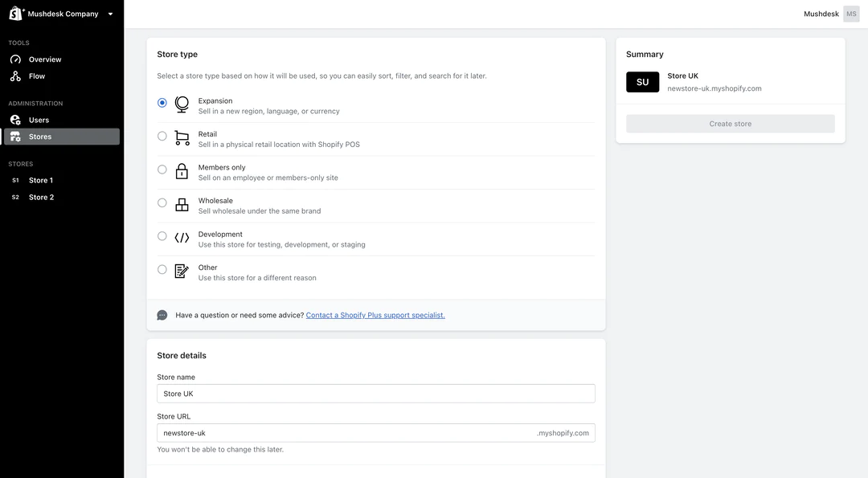Click the 'Sell on an employee or members-only site' text
This screenshot has width=868, height=478.
268,178
